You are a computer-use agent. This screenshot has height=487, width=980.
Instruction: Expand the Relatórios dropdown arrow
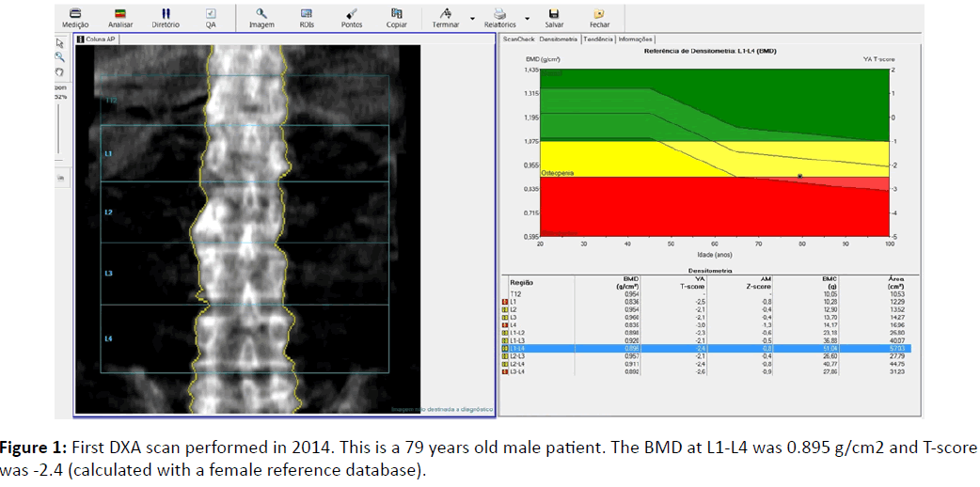click(x=527, y=18)
